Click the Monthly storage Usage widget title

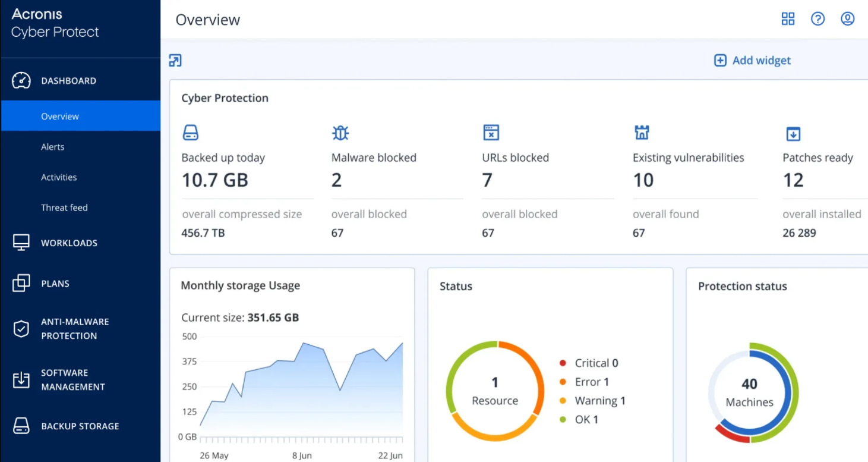(240, 285)
